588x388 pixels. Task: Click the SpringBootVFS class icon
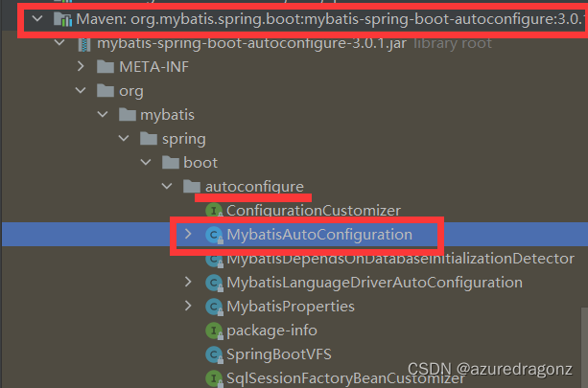click(215, 354)
